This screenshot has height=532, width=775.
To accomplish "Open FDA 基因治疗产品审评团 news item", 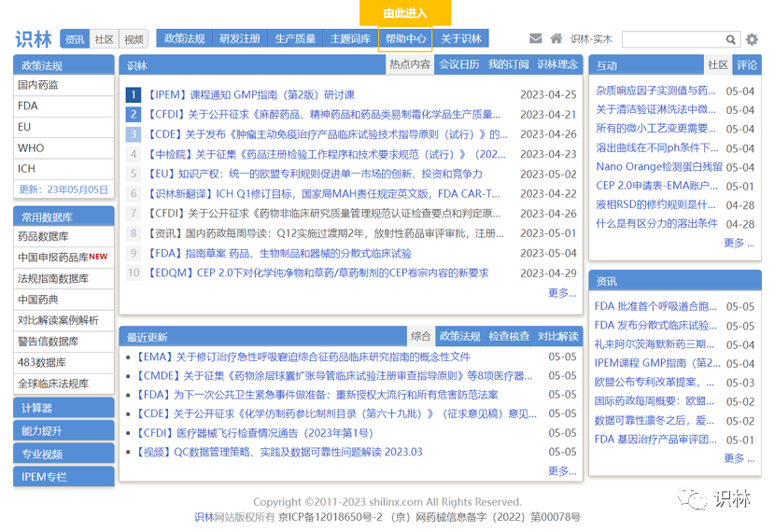I will pos(655,440).
